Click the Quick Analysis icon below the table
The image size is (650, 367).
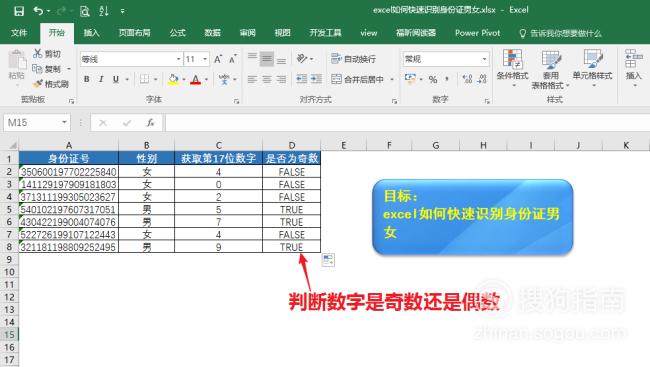[x=328, y=260]
